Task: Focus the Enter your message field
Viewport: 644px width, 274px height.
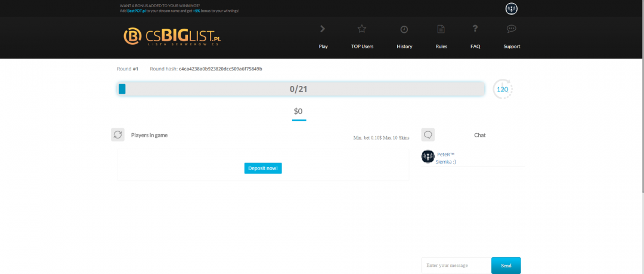Action: 456,265
